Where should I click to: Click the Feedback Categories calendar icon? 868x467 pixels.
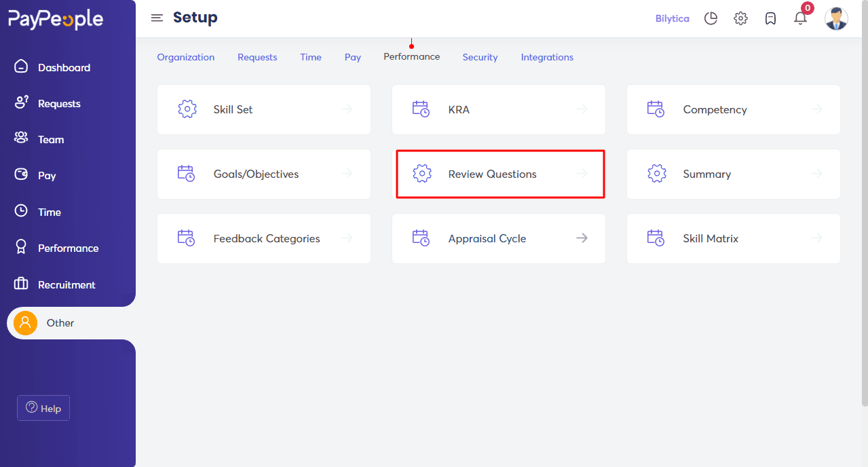pos(187,238)
